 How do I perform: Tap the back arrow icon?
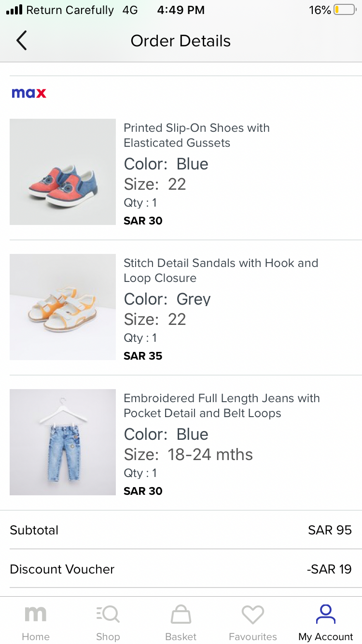(21, 41)
